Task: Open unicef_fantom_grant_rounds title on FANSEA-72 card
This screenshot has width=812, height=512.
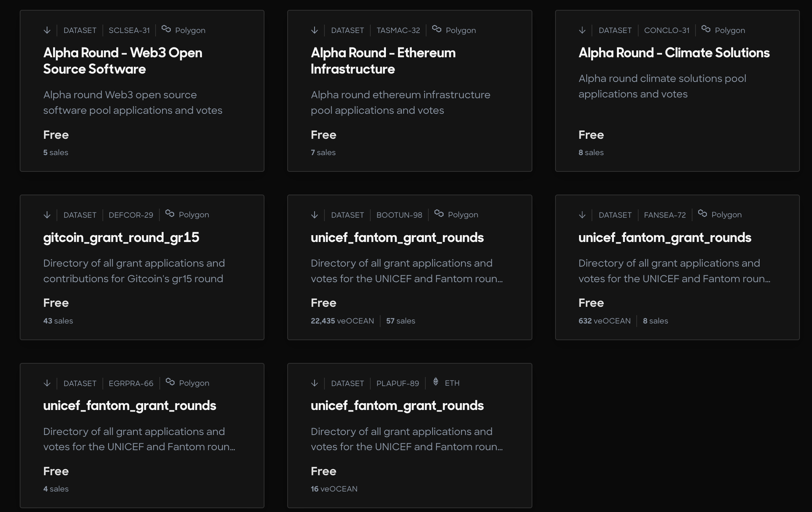Action: 665,238
